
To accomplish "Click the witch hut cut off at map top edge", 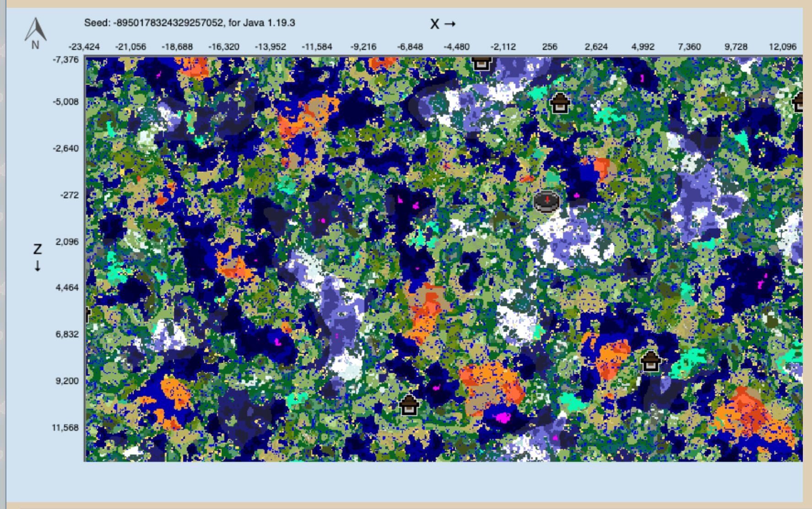I will 481,63.
